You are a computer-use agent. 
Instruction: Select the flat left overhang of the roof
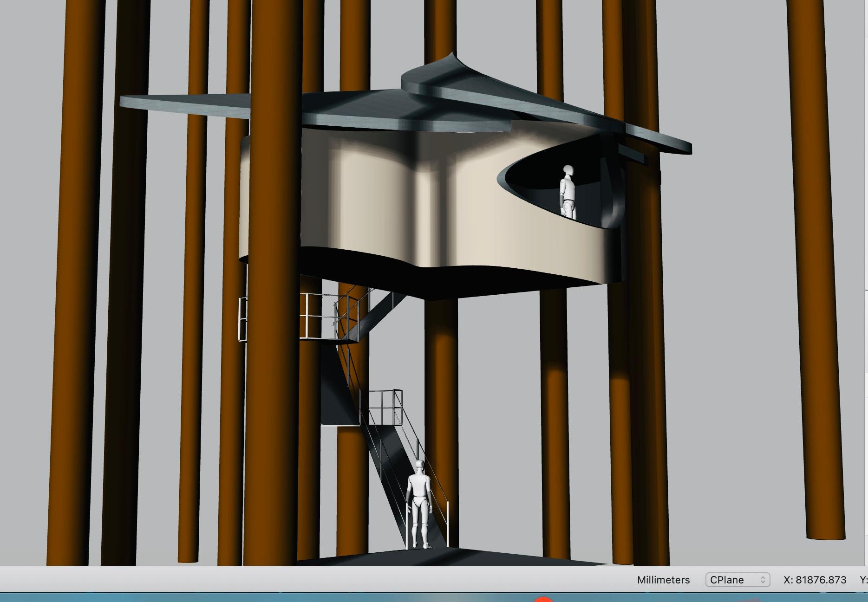186,104
